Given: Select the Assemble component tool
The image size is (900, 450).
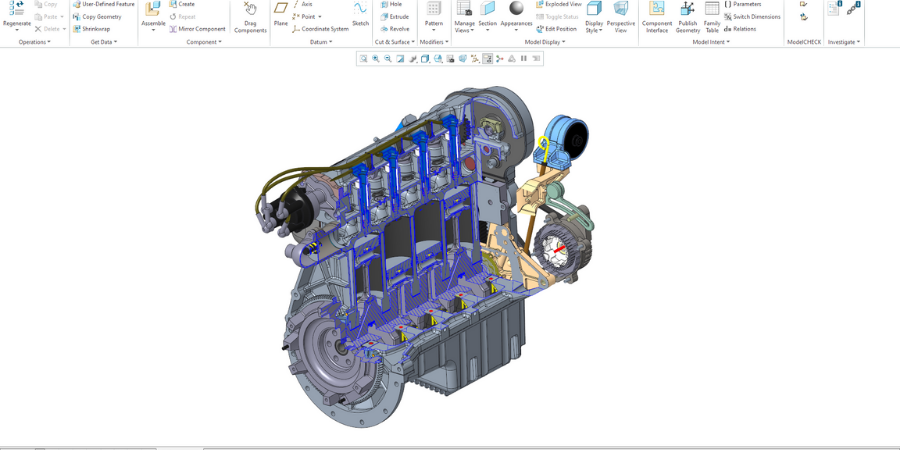Looking at the screenshot, I should click(x=153, y=10).
